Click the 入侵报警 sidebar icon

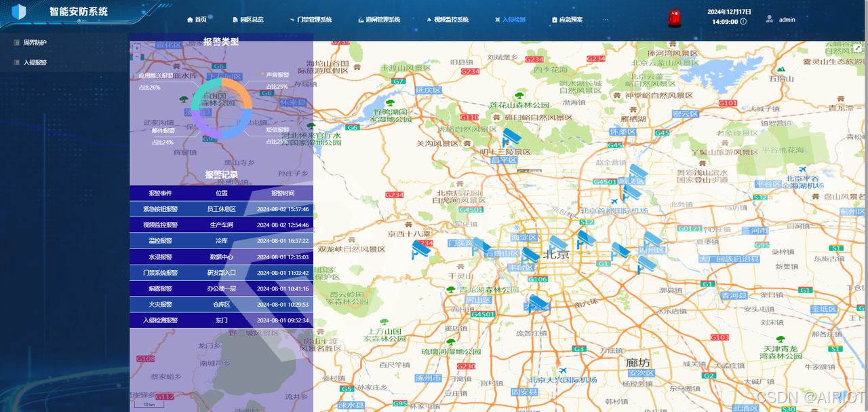pos(16,62)
